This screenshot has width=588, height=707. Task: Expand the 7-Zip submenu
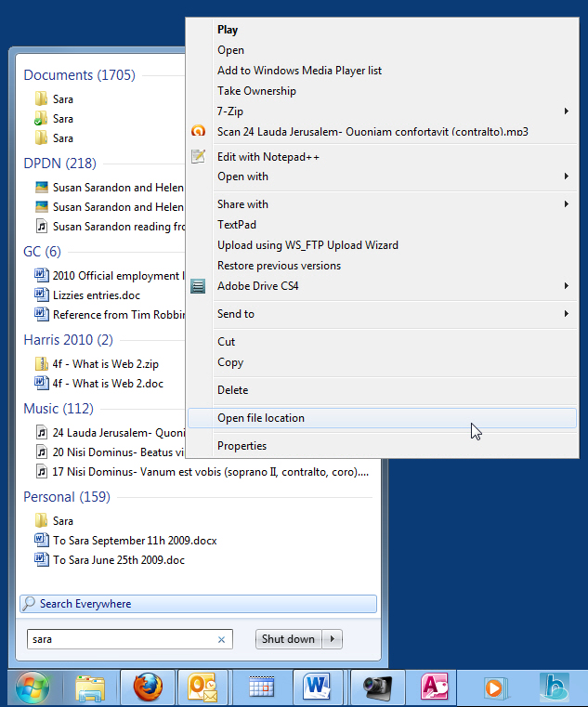click(x=566, y=111)
